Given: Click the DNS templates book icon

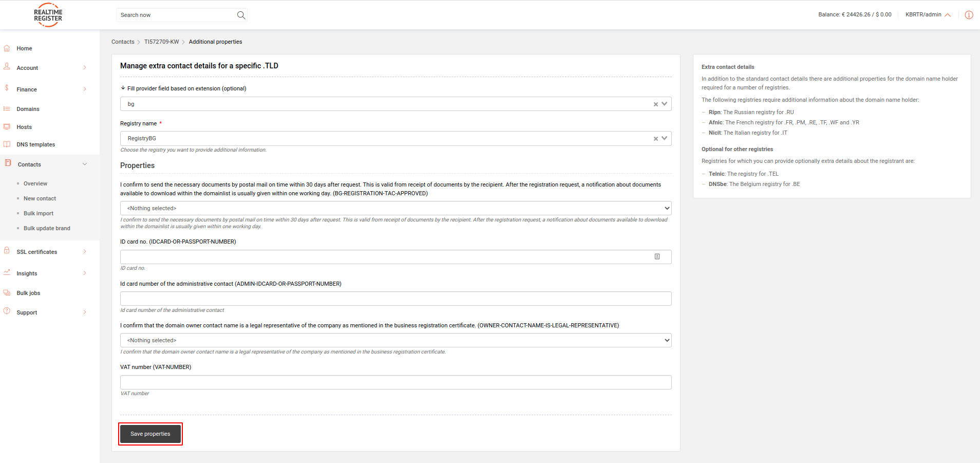Looking at the screenshot, I should point(7,144).
